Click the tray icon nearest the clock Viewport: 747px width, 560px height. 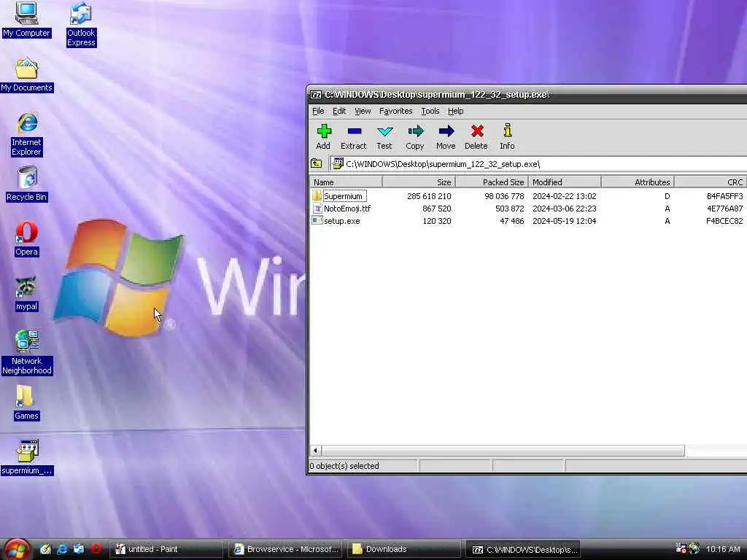point(694,549)
